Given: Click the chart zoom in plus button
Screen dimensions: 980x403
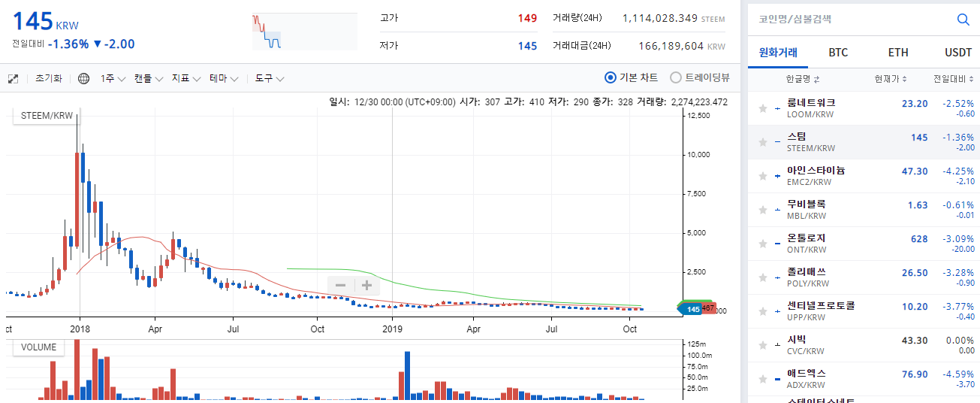Looking at the screenshot, I should coord(366,286).
